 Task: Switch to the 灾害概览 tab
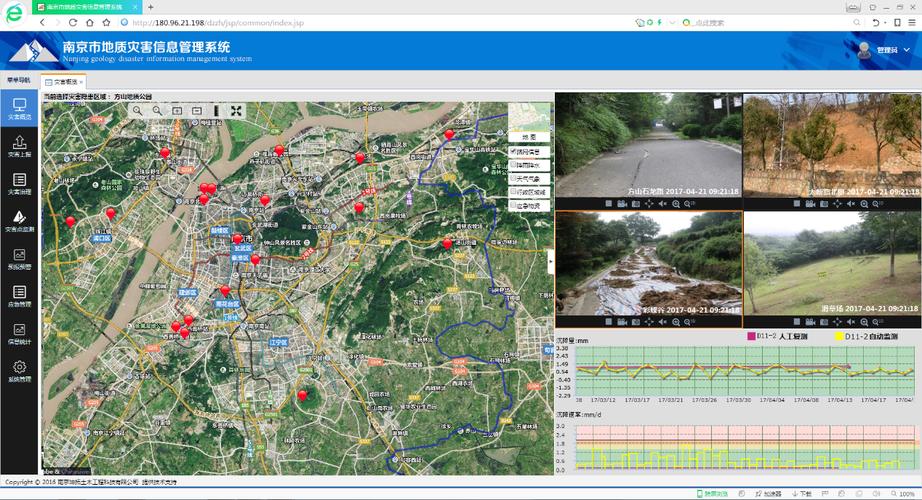65,82
